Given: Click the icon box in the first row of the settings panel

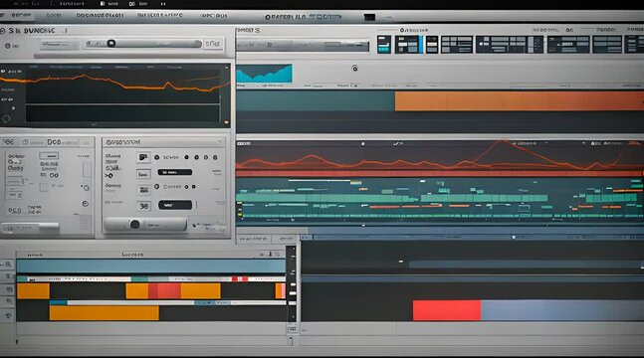Looking at the screenshot, I should [x=143, y=157].
